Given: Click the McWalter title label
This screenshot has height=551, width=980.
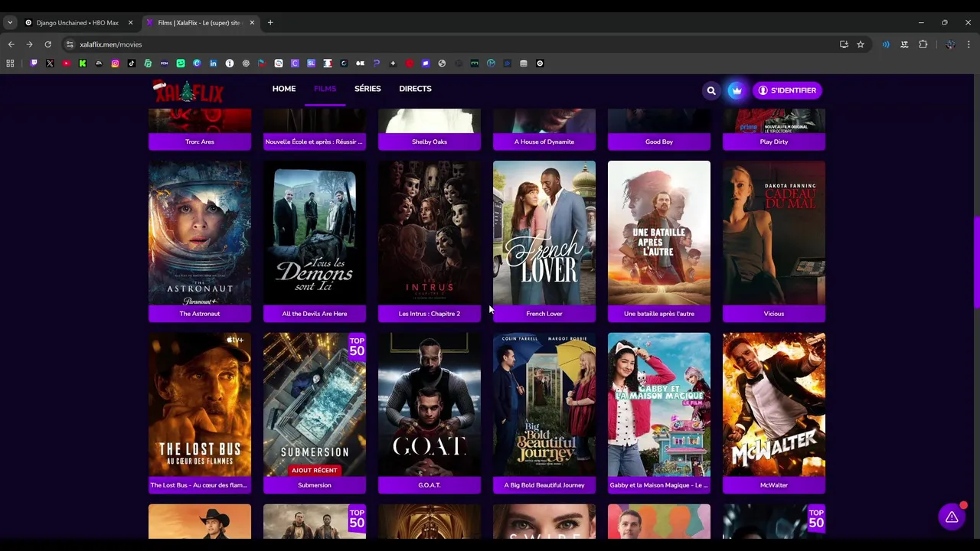Looking at the screenshot, I should point(774,485).
